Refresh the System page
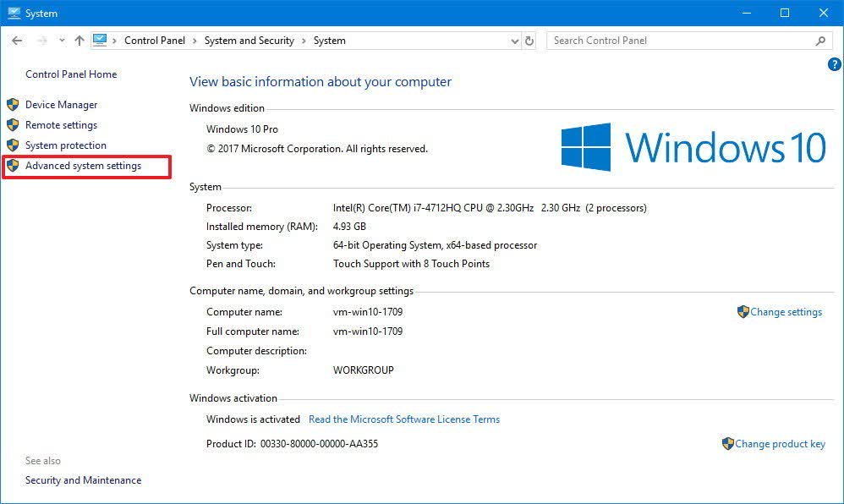This screenshot has height=504, width=844. pyautogui.click(x=529, y=41)
